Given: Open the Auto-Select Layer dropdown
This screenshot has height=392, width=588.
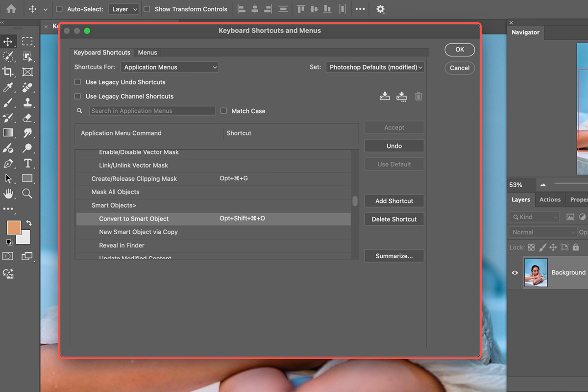Looking at the screenshot, I should click(x=123, y=9).
